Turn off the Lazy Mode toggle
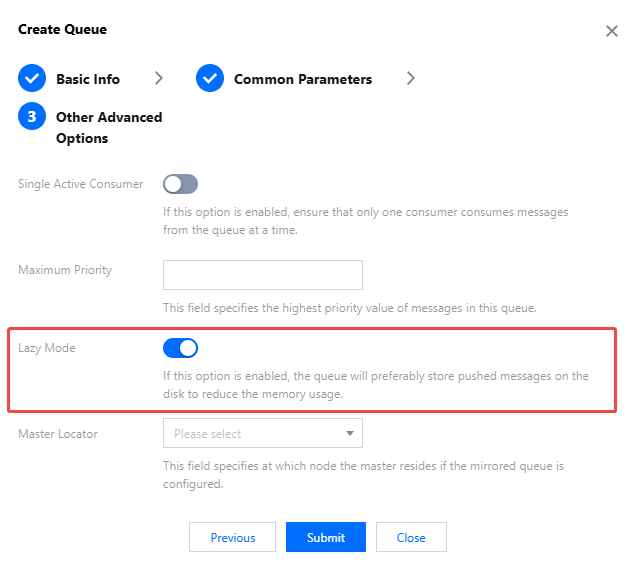Screen dimensions: 639x572 pos(181,348)
